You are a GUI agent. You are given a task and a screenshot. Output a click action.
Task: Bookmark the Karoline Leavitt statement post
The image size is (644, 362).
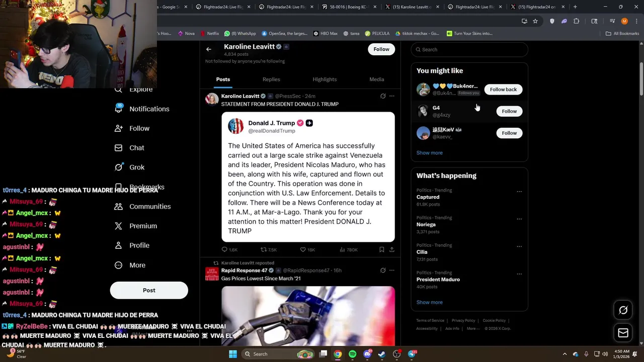pyautogui.click(x=382, y=249)
